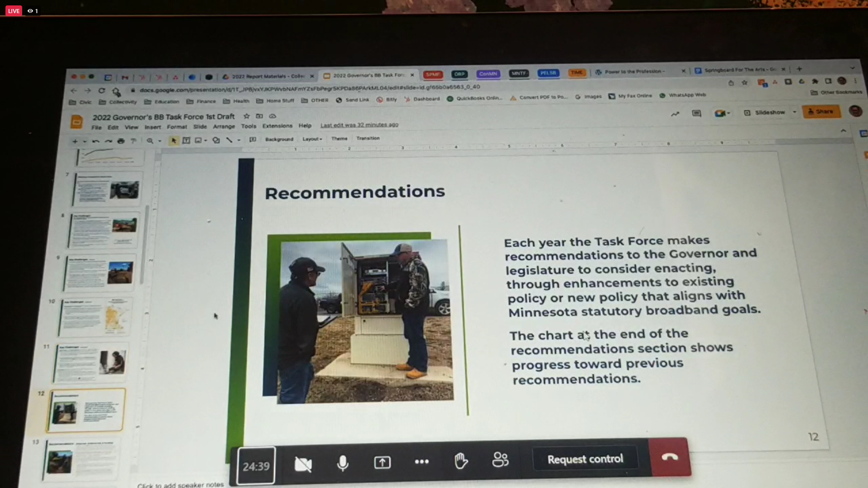Star the presentation title
The width and height of the screenshot is (868, 488).
(246, 116)
